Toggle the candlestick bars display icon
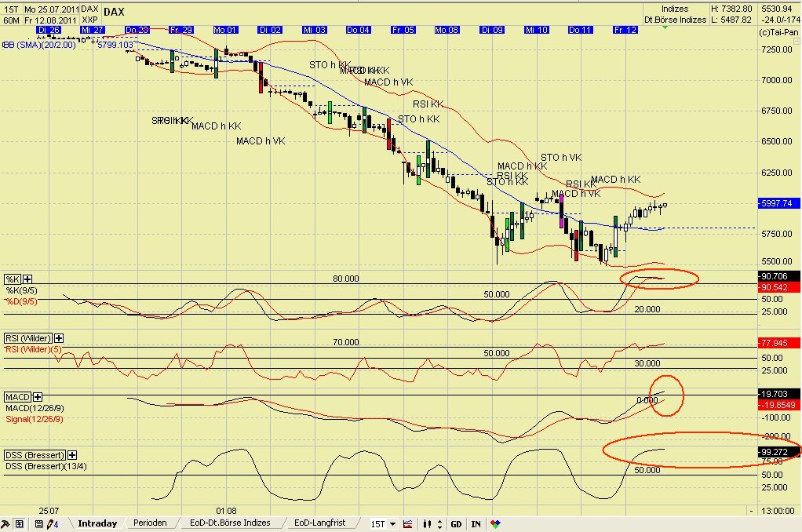This screenshot has height=532, width=802. click(x=428, y=523)
